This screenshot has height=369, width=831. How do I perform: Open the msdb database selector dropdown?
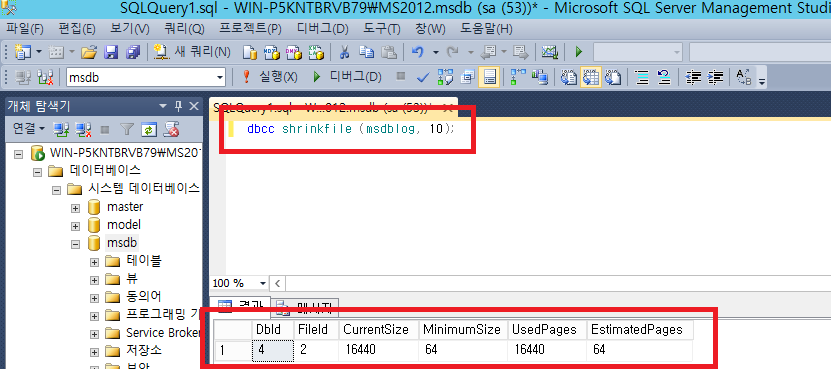tap(220, 78)
